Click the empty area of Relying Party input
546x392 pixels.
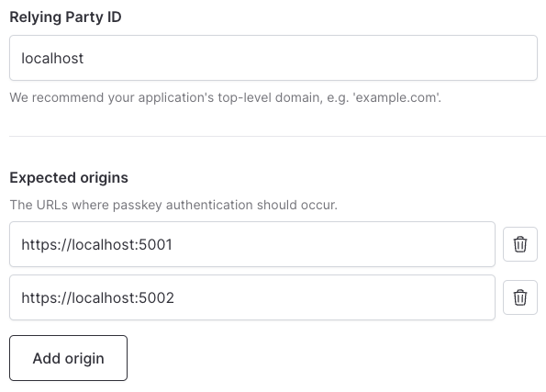tap(310, 58)
